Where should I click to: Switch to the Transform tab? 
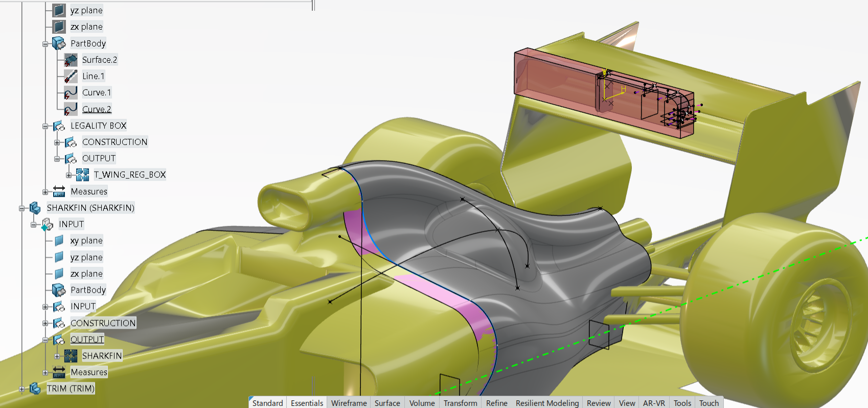[x=461, y=403]
